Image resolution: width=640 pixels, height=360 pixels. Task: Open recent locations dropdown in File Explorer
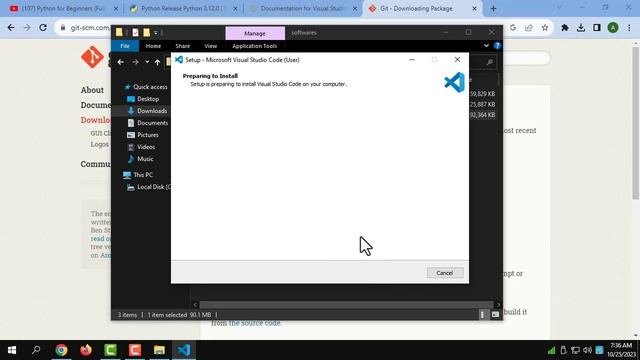pos(147,62)
